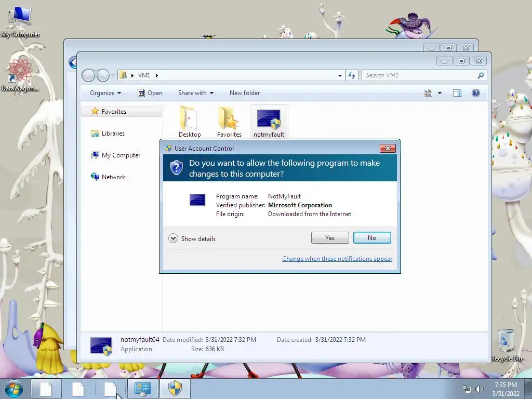Screen dimensions: 532x399
Task: Open the DataWagon desktop shortcut
Action: [x=20, y=75]
